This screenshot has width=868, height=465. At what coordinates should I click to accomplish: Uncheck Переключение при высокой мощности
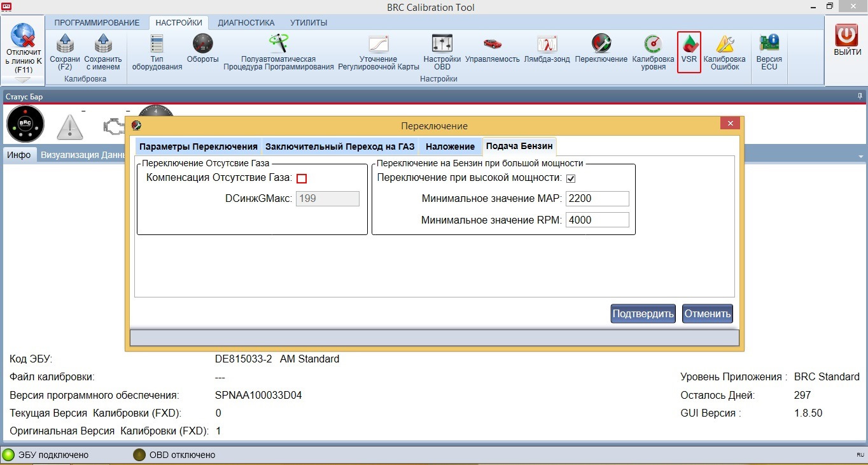pyautogui.click(x=571, y=178)
